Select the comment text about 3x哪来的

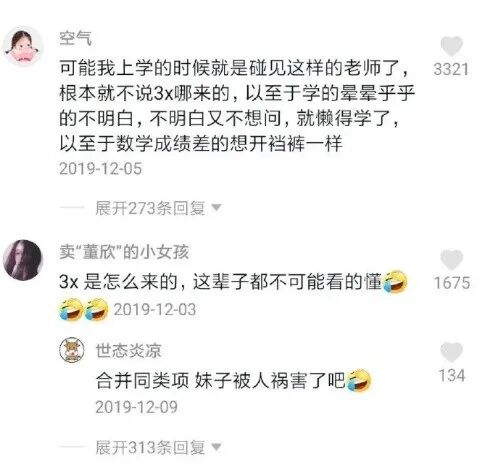tap(237, 105)
